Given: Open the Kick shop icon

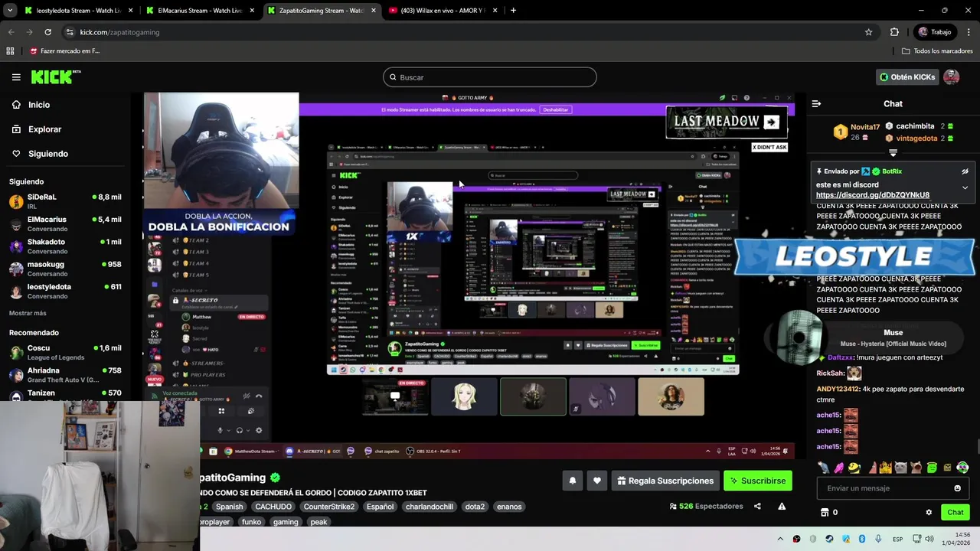Looking at the screenshot, I should pos(825,513).
